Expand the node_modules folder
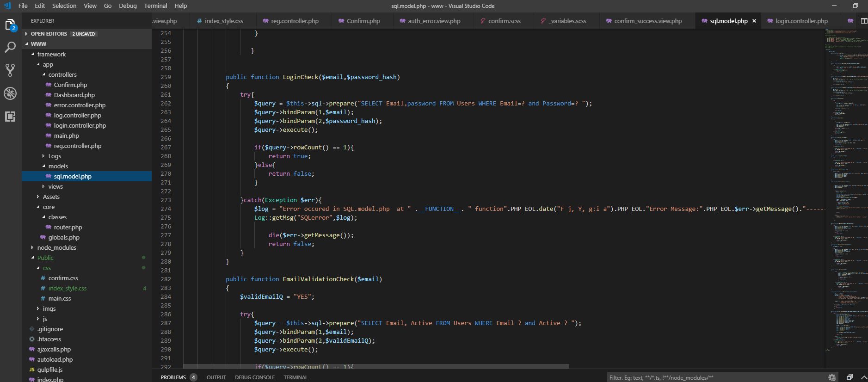 [x=56, y=247]
